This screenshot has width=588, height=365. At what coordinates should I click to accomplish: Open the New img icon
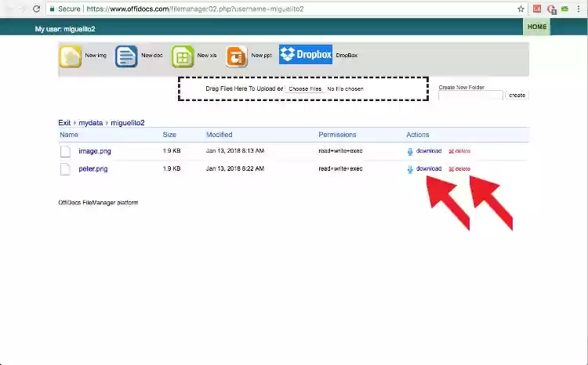pos(70,56)
